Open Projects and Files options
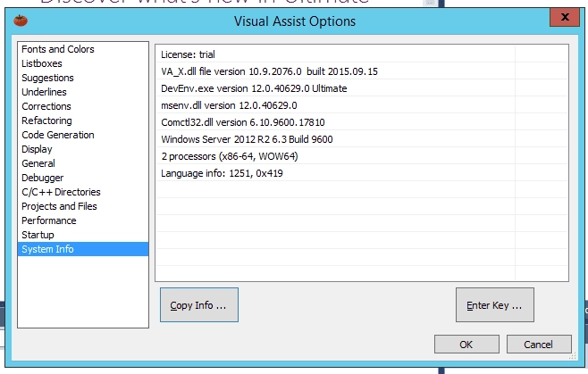Image resolution: width=588 pixels, height=374 pixels. click(83, 206)
